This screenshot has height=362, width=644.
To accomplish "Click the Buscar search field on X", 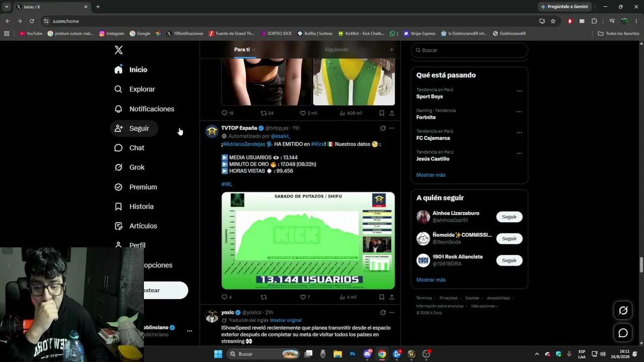I will pos(469,50).
